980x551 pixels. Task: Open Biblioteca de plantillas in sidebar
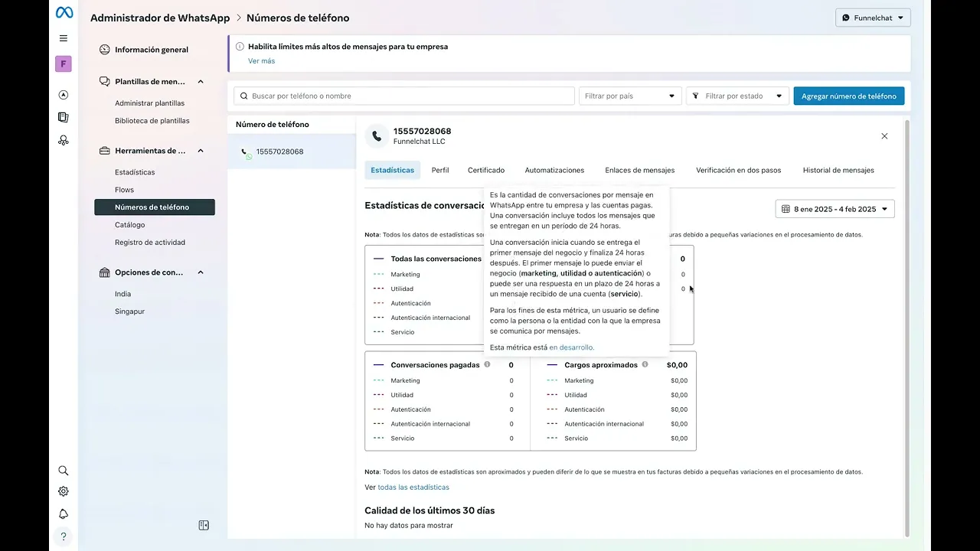(152, 121)
